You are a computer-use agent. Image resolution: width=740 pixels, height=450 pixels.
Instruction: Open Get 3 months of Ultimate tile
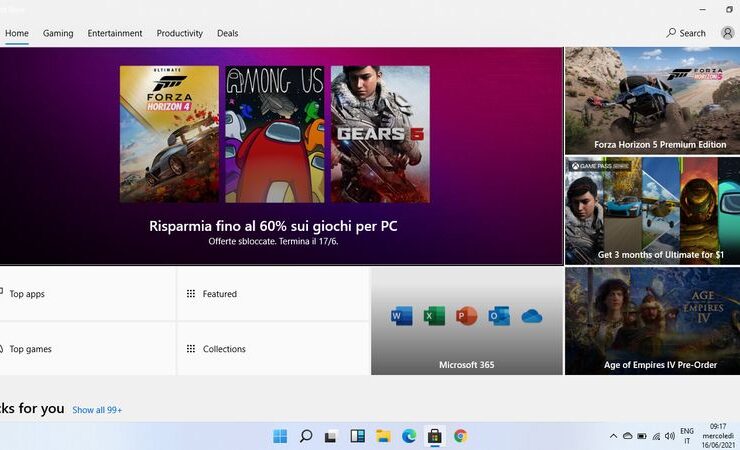click(652, 211)
